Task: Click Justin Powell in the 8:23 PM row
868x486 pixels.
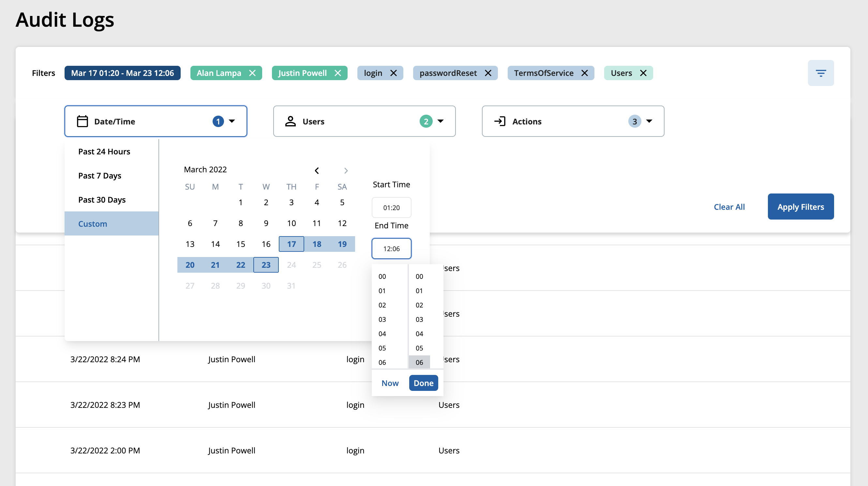Action: (232, 405)
